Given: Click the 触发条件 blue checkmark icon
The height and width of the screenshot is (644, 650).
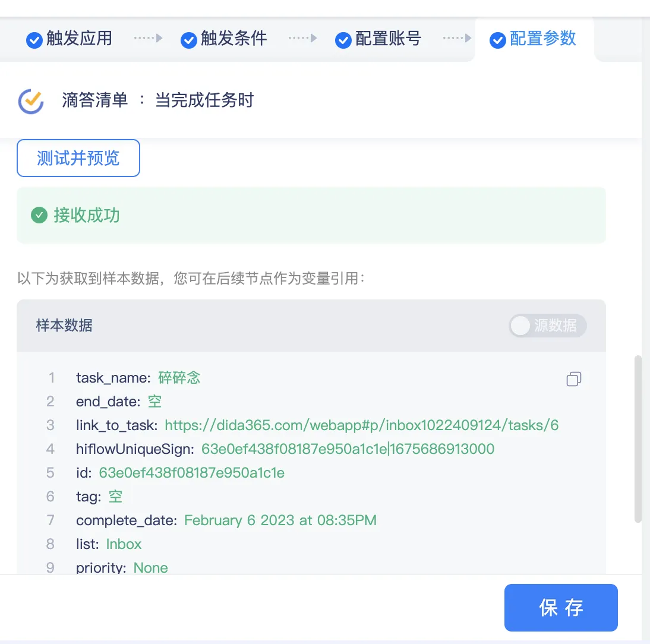Looking at the screenshot, I should point(188,40).
